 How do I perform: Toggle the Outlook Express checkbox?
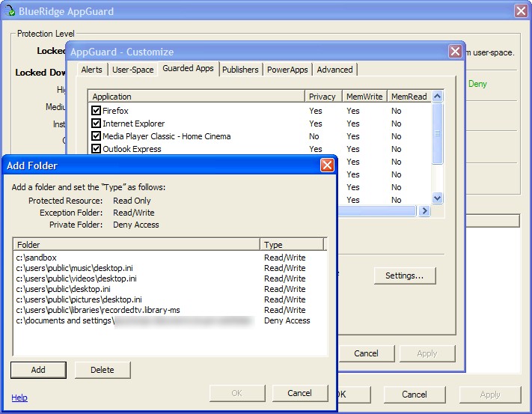(96, 149)
